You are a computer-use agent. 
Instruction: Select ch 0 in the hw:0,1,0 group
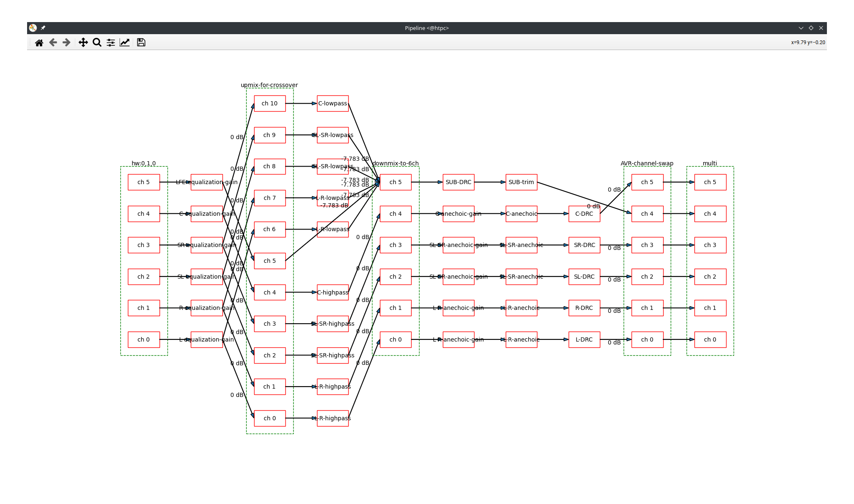tap(144, 339)
